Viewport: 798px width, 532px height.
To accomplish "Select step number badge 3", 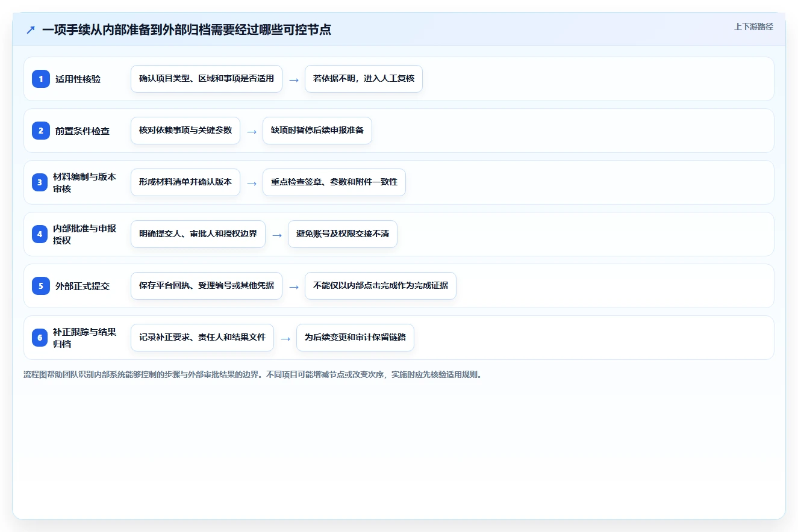I will (40, 182).
